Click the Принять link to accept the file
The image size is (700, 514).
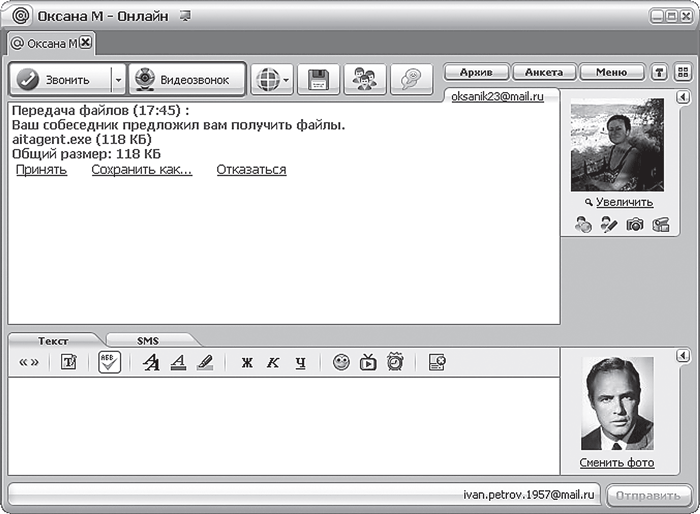coord(41,170)
